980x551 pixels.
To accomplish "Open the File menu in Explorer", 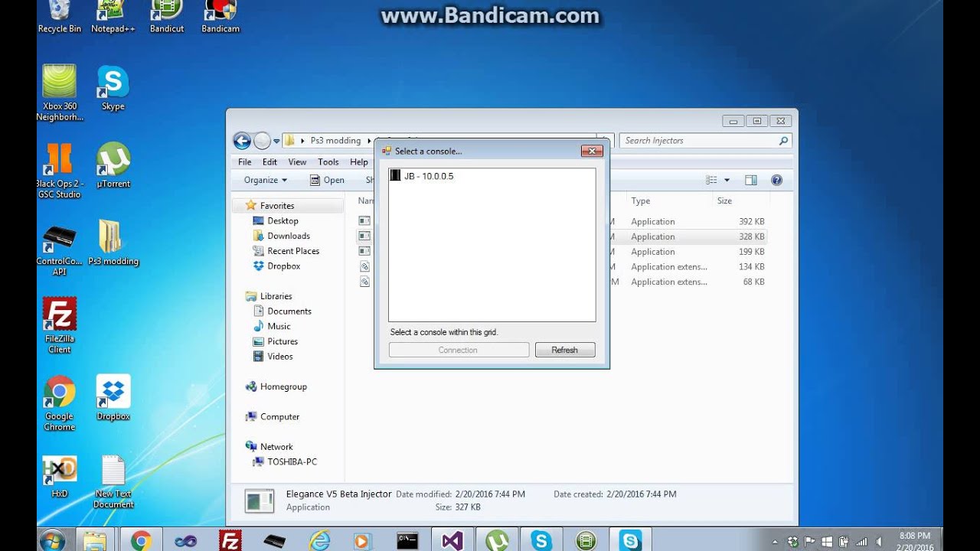I will (245, 162).
